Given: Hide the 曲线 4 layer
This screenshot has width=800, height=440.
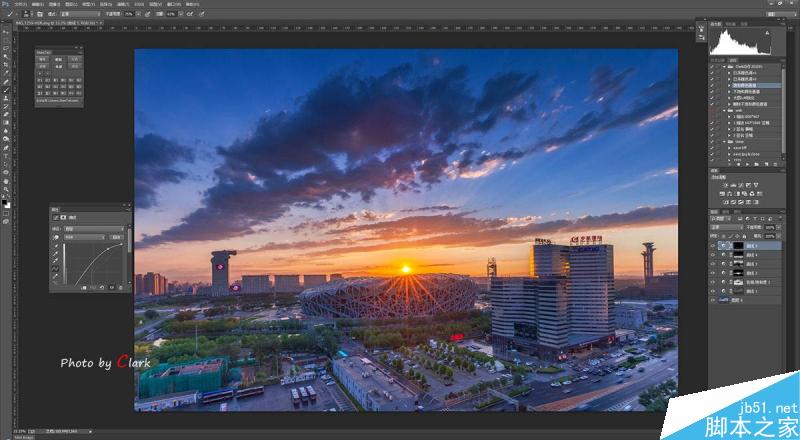Looking at the screenshot, I should pos(713,255).
